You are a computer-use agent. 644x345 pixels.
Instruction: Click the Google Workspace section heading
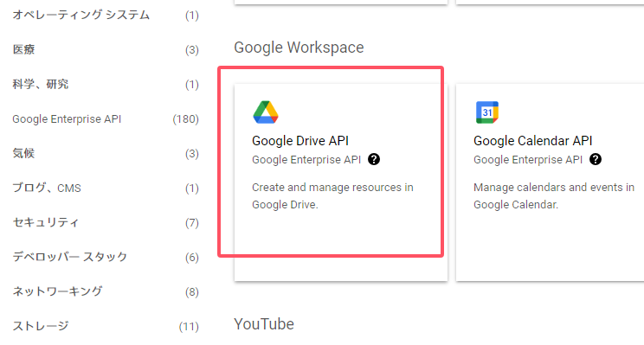pyautogui.click(x=299, y=48)
